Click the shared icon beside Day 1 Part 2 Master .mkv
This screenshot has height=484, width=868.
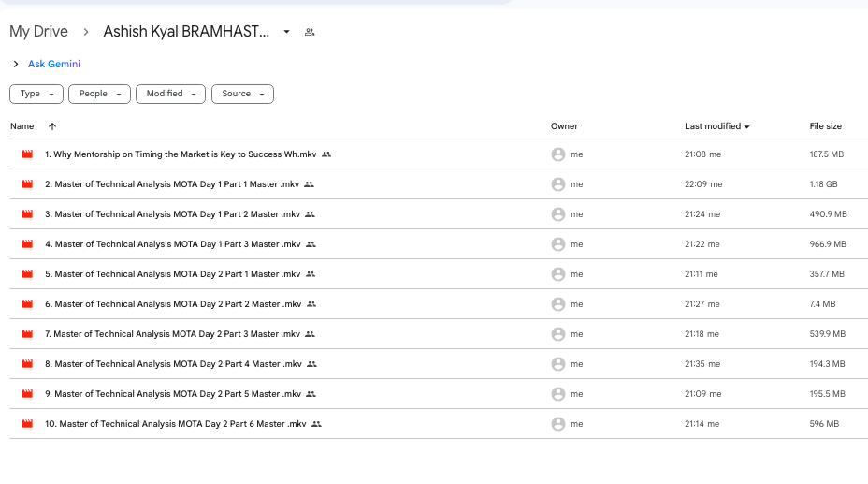[310, 214]
